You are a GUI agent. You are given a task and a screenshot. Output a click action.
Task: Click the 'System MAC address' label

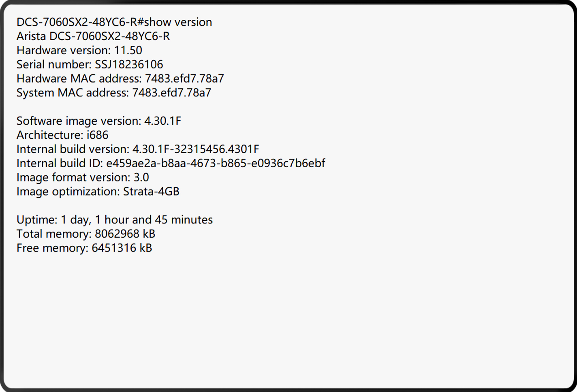click(73, 93)
